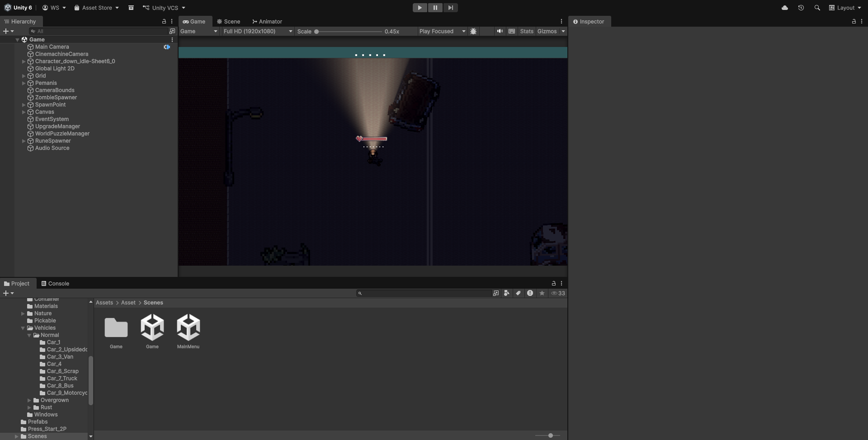The width and height of the screenshot is (868, 440).
Task: Click the global search magnifier icon
Action: pos(817,8)
